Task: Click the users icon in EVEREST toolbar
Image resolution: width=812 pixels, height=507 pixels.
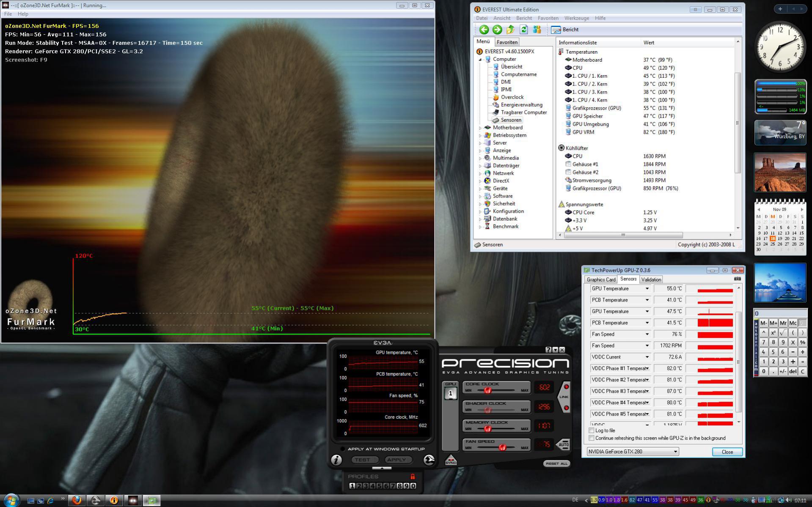Action: pos(537,30)
